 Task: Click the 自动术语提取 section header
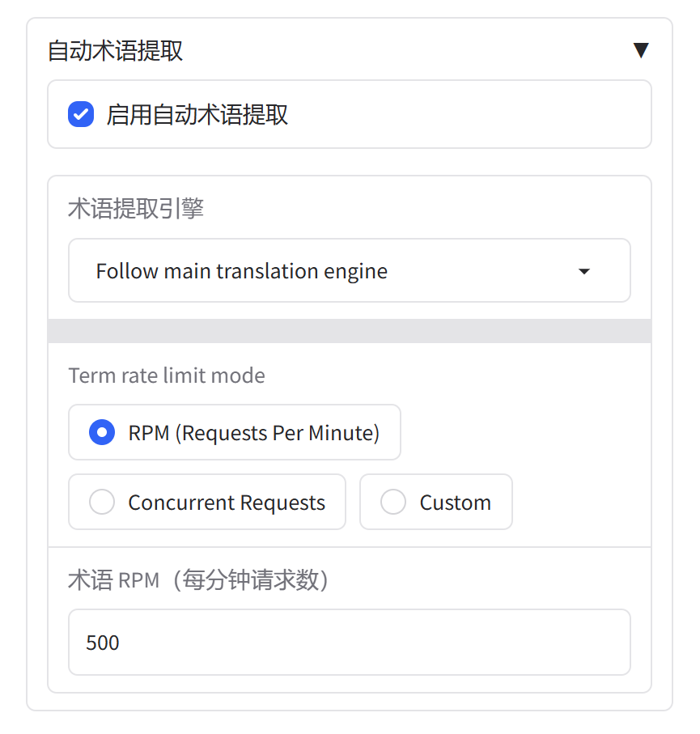(x=116, y=50)
